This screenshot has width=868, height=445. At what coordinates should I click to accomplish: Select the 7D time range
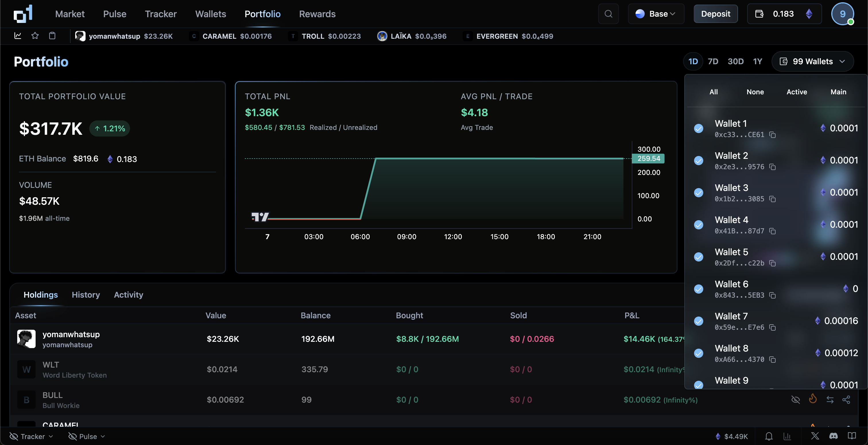[x=713, y=61]
